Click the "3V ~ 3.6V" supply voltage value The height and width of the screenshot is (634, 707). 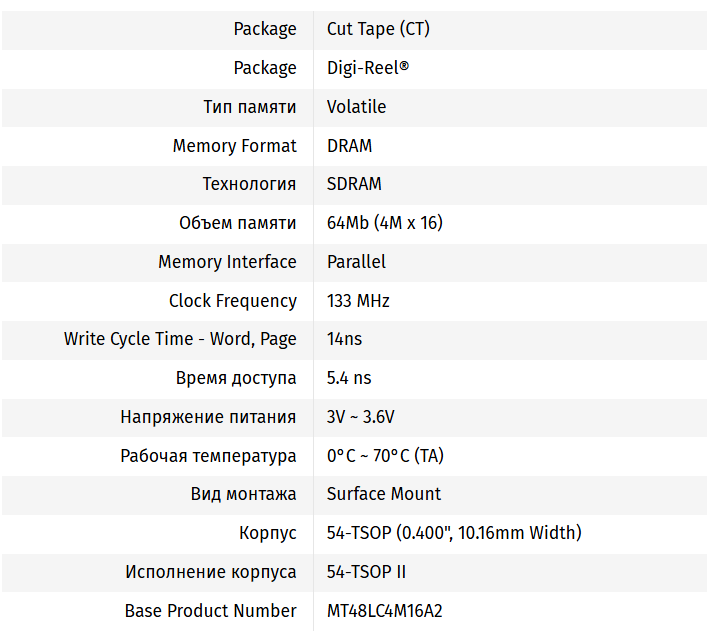360,417
